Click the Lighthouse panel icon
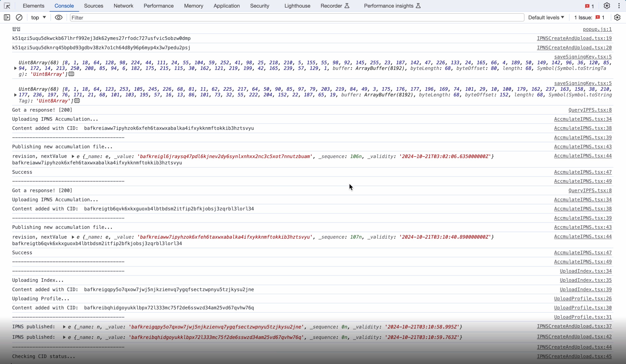This screenshot has height=364, width=626. [297, 6]
